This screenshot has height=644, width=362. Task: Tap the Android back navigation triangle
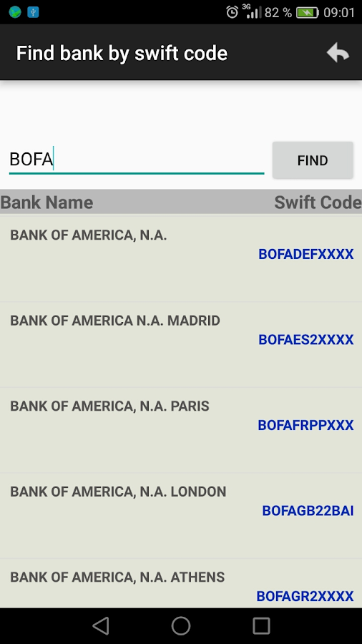coord(101,626)
